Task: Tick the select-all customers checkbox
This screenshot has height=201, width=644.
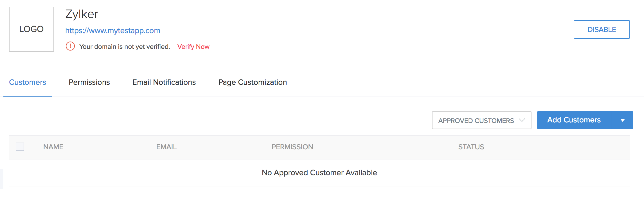Action: tap(20, 147)
